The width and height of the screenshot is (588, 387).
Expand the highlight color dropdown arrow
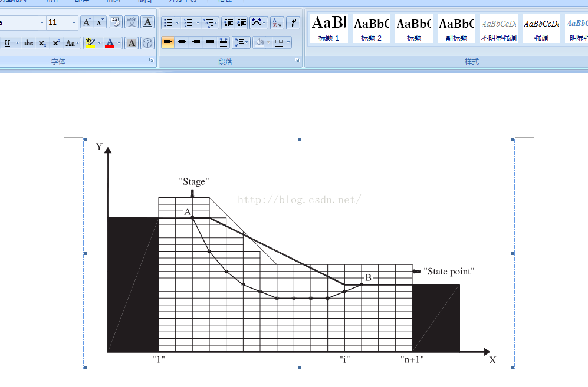point(99,43)
